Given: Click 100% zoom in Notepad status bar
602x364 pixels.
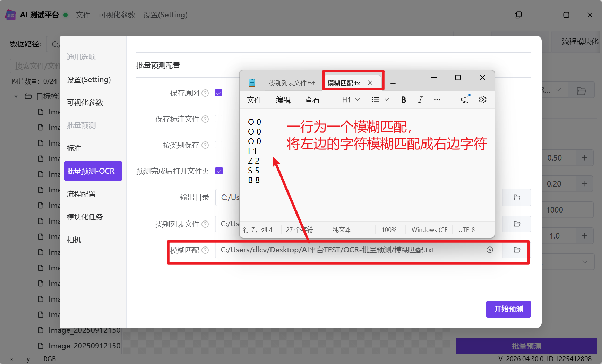Looking at the screenshot, I should click(389, 230).
